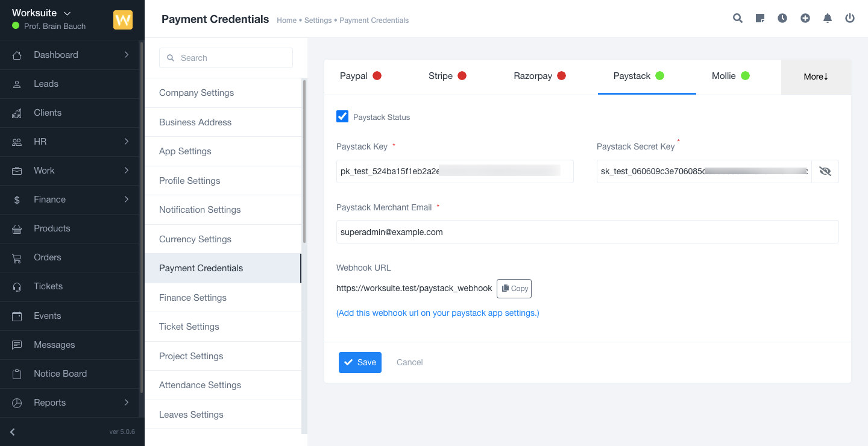Show Paystack Secret Key with eye icon

(825, 171)
